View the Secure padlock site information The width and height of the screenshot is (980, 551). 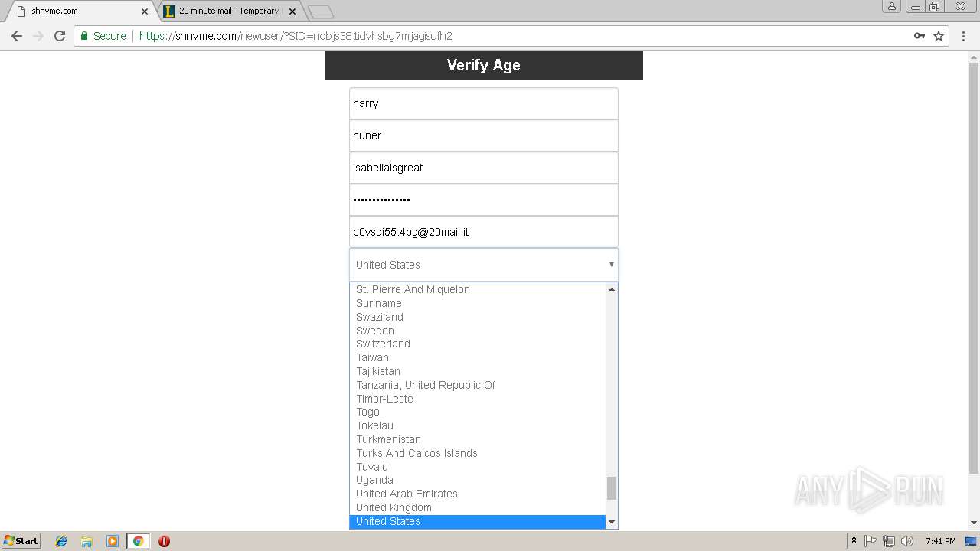pyautogui.click(x=103, y=36)
